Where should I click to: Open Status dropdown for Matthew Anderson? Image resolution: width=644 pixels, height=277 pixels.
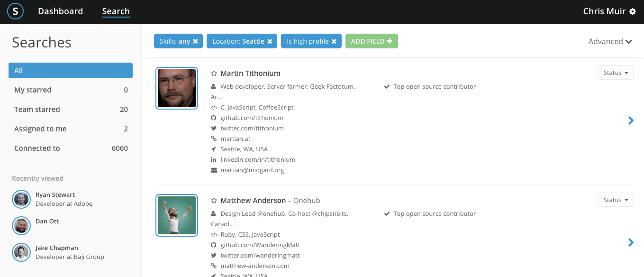click(x=616, y=200)
